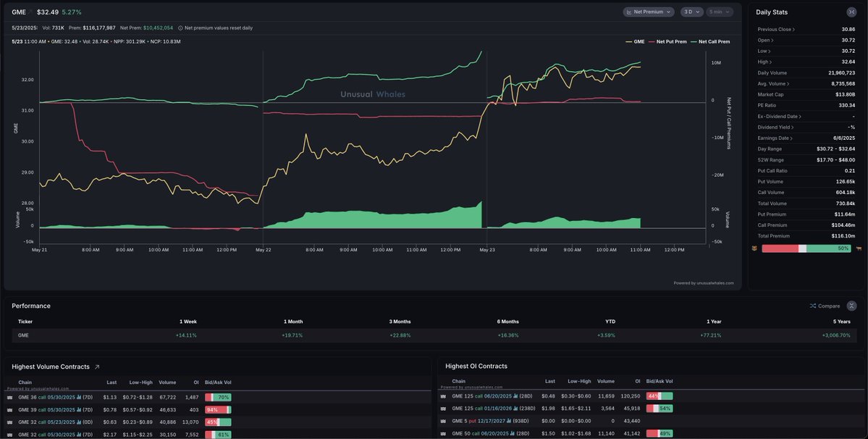Open the 5 min interval dropdown
Image resolution: width=868 pixels, height=439 pixels.
tap(719, 12)
